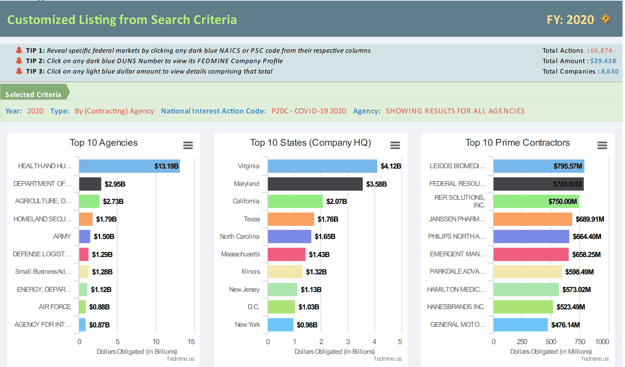Viewport: 625px width, 367px height.
Task: Click 'SHOWING RESULTS FOR ALL AGENCIES' text
Action: (455, 111)
